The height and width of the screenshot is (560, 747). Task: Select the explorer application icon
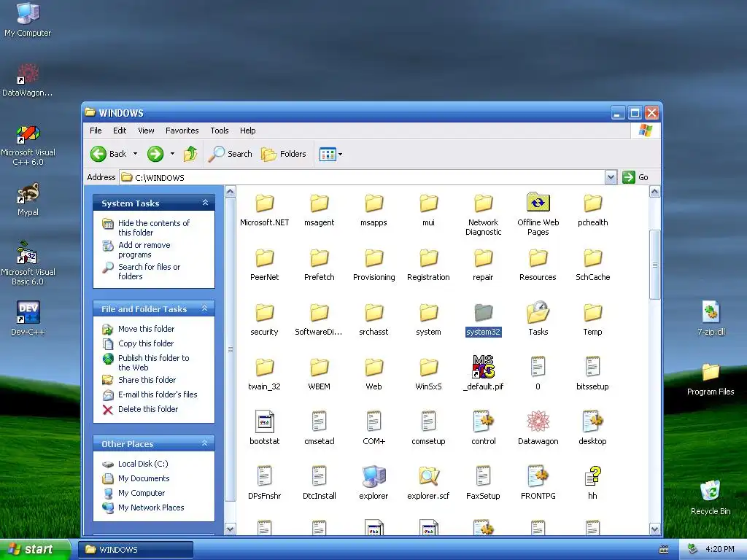(x=373, y=476)
